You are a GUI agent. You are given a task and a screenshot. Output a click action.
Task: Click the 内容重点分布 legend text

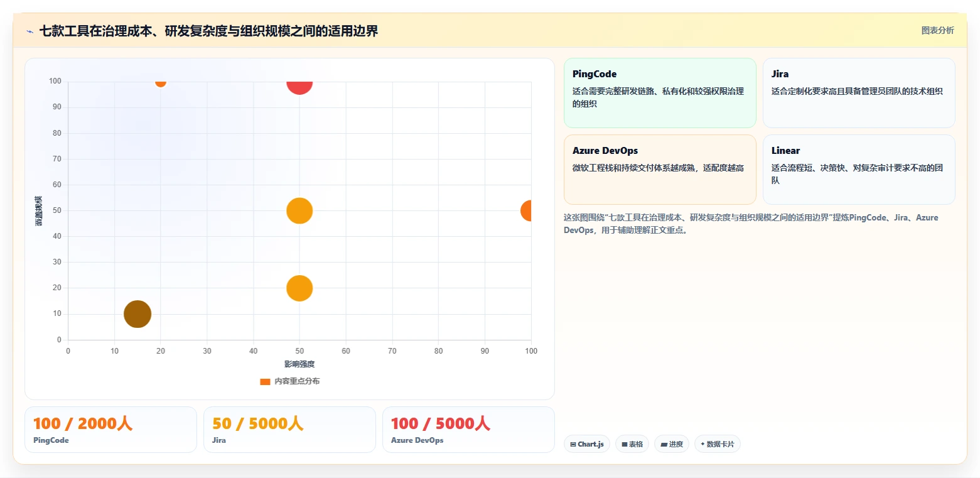coord(297,382)
